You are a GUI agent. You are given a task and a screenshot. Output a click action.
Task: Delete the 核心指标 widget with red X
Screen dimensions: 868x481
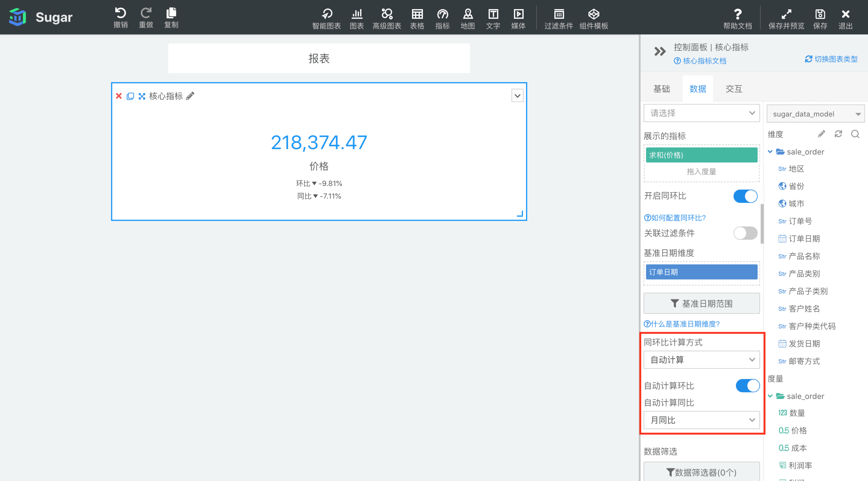point(119,96)
